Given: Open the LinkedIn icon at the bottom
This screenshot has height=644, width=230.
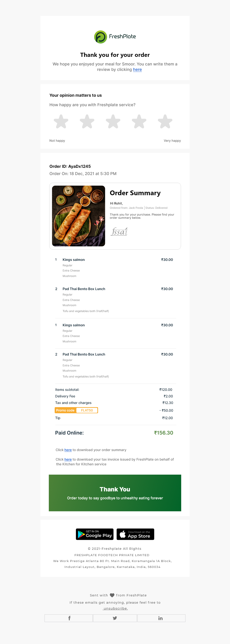Looking at the screenshot, I should [x=161, y=618].
